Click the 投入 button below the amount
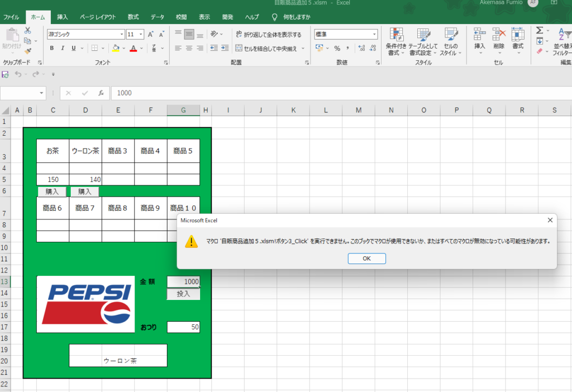The image size is (572, 392). pyautogui.click(x=183, y=294)
